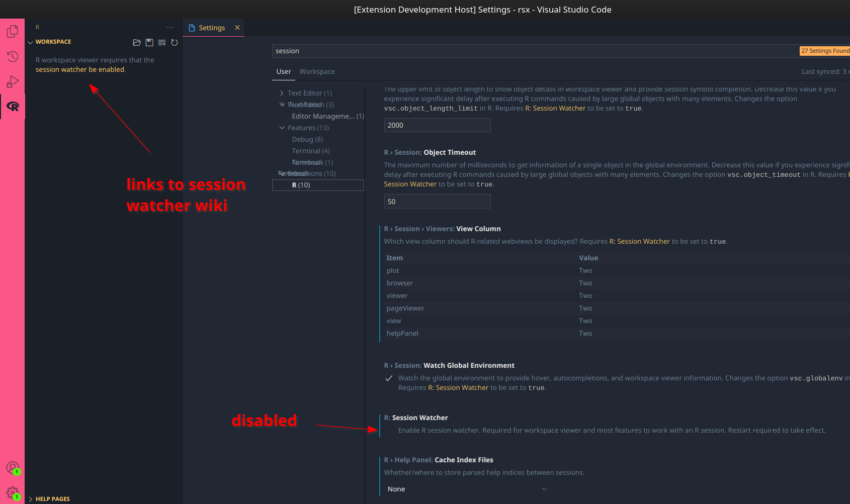This screenshot has height=504, width=850.
Task: Select the 'helpPanel' row in View Column table
Action: [617, 333]
